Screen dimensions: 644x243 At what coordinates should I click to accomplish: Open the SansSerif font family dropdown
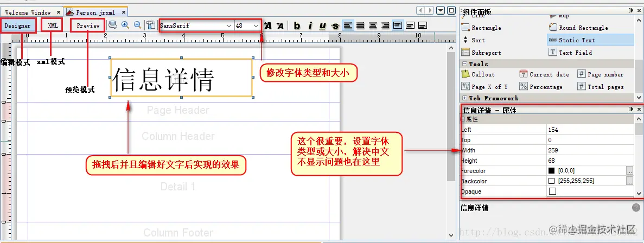pos(229,25)
